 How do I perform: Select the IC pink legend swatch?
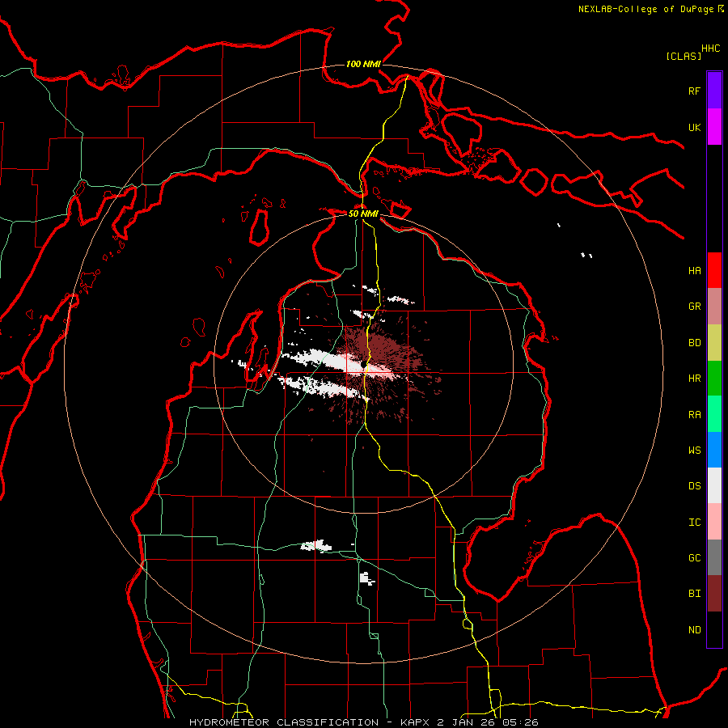click(714, 522)
